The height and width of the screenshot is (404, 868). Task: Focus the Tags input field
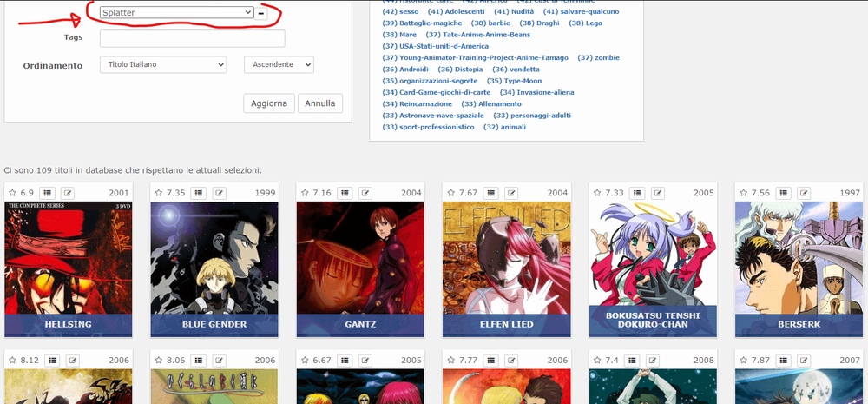(192, 38)
